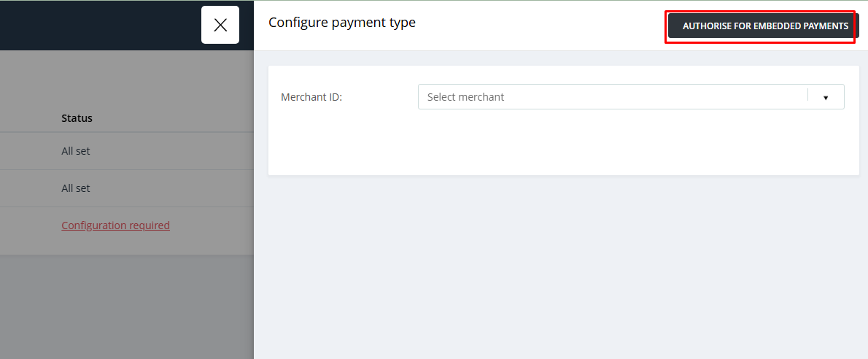Click empty space inside the white merchant card

pos(564,142)
